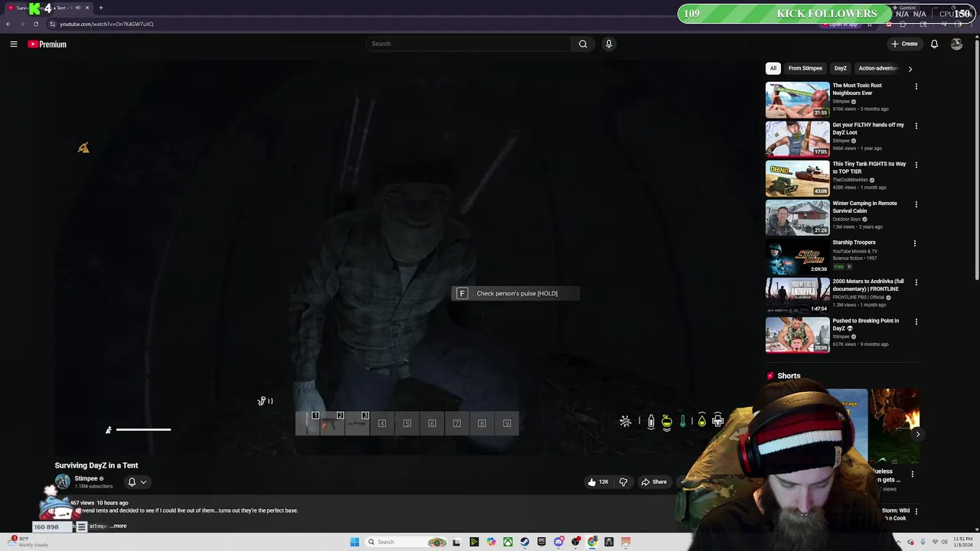Open Epic Games Launcher from taskbar
980x551 pixels.
[541, 542]
